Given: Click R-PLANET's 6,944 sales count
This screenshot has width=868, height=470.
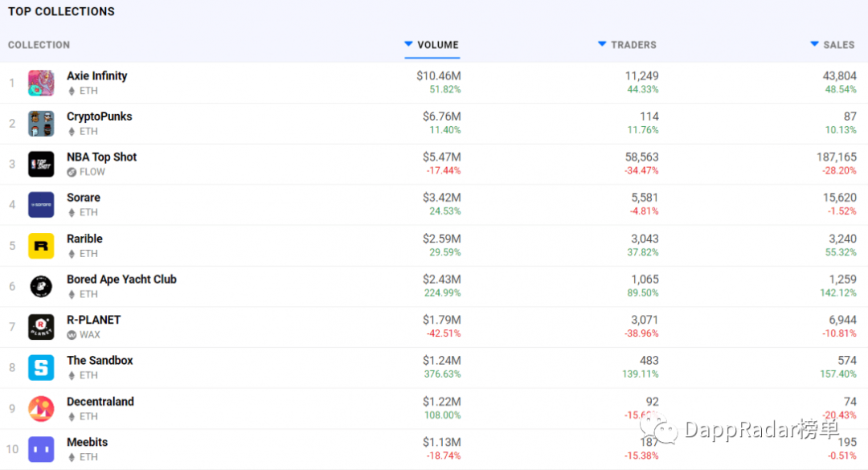Looking at the screenshot, I should (842, 320).
